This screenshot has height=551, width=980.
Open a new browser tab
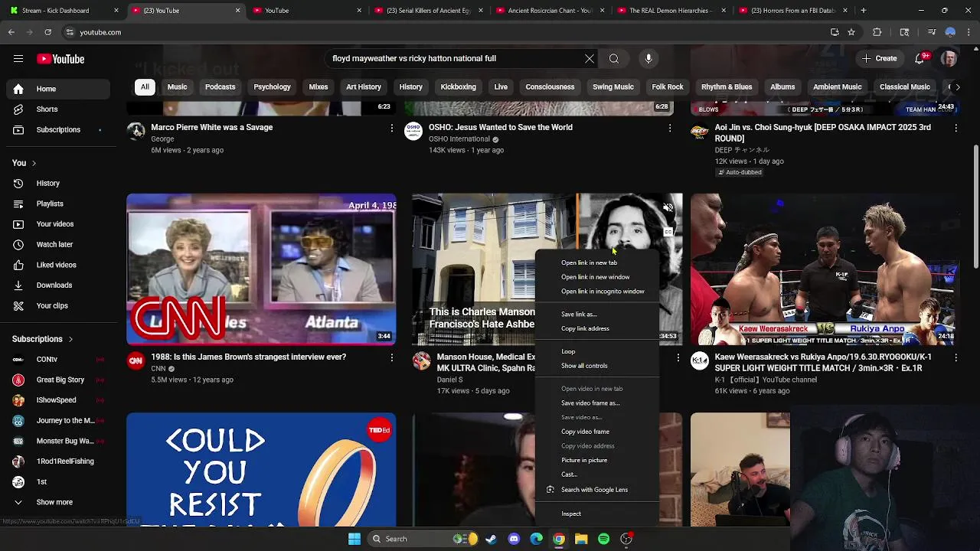[x=864, y=10]
